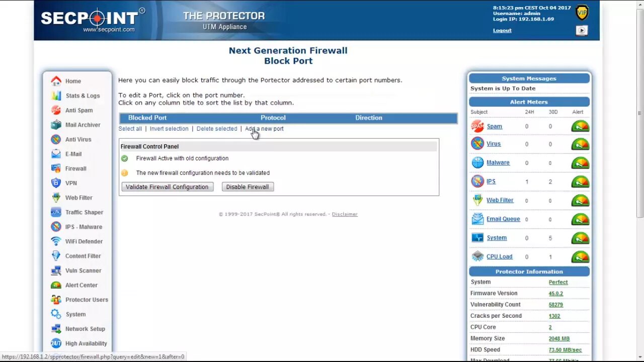Open Firewall menu entry text
This screenshot has width=644, height=362.
click(x=76, y=168)
